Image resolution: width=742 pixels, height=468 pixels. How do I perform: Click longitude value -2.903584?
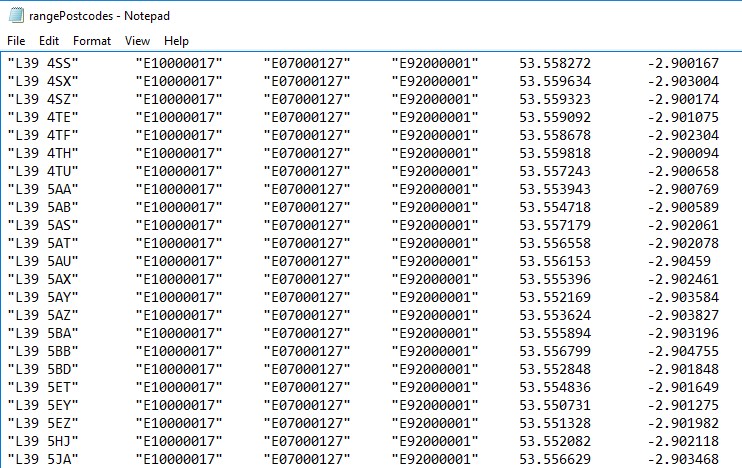(683, 297)
